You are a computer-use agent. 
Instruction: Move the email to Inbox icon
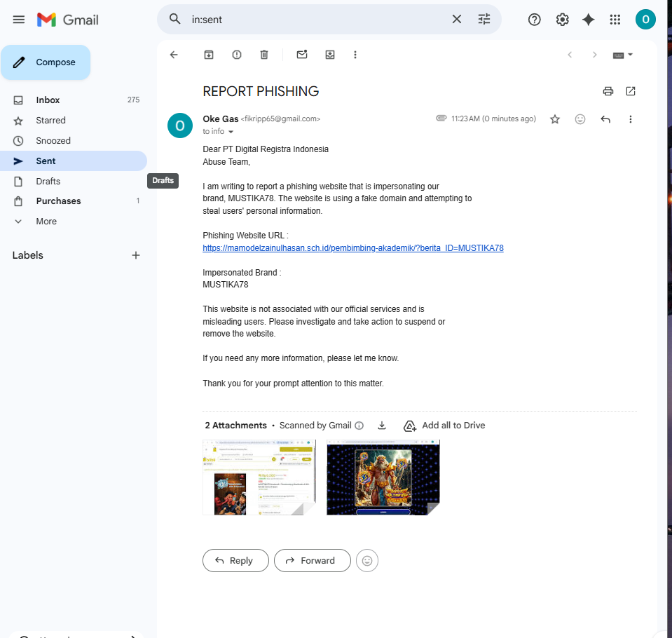pyautogui.click(x=330, y=55)
